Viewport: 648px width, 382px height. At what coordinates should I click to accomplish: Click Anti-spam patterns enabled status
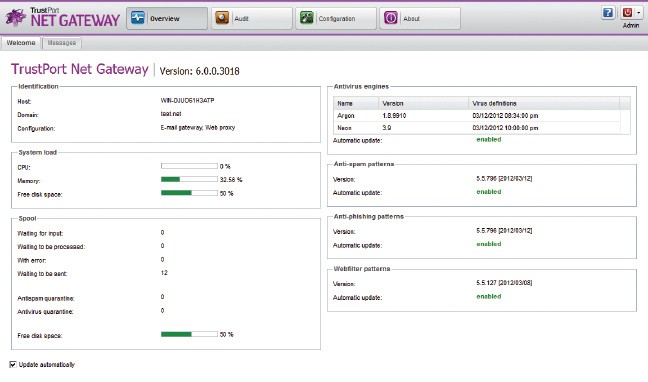coord(488,192)
